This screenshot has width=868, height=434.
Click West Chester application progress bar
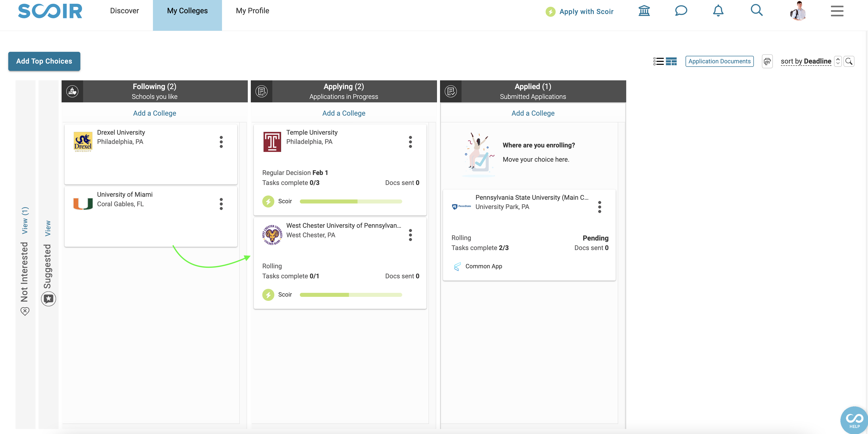point(351,295)
